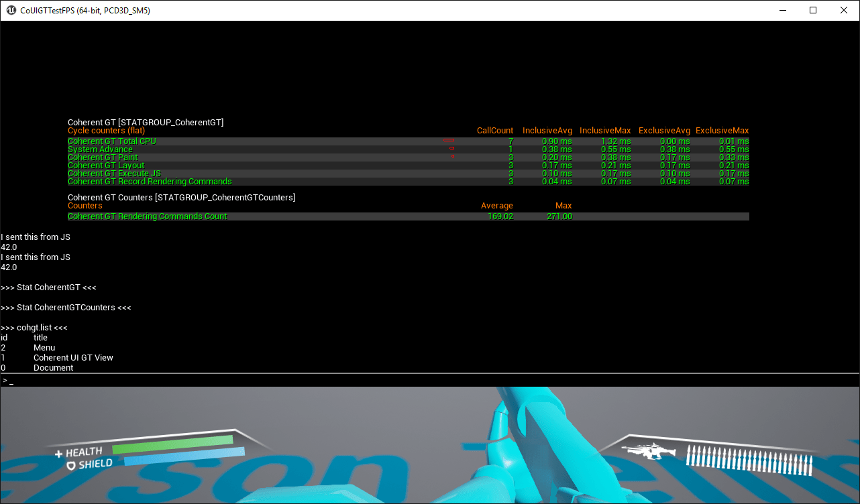The image size is (860, 504).
Task: Click the CallCount column header
Action: coord(494,130)
